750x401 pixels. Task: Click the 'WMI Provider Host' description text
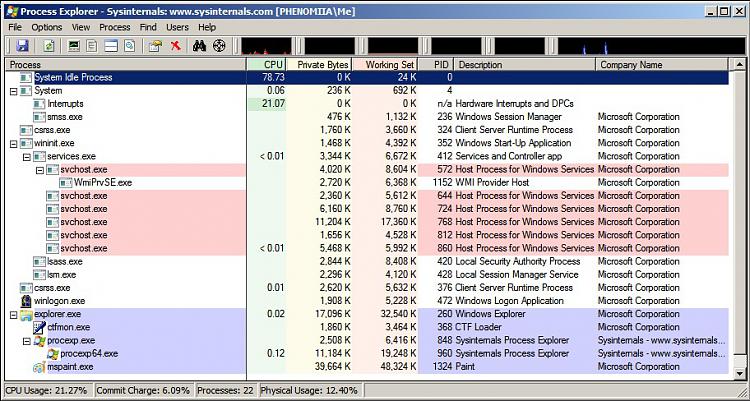(492, 183)
